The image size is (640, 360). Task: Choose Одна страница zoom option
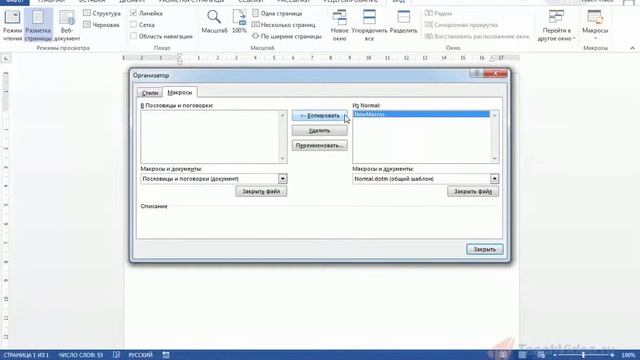(277, 13)
